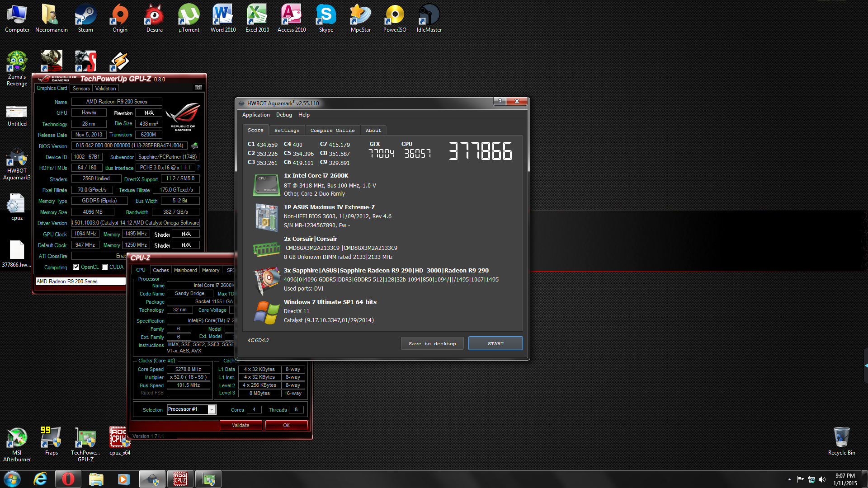The image size is (868, 488).
Task: Switch to Memory tab in CPU-Z
Action: [x=211, y=270]
